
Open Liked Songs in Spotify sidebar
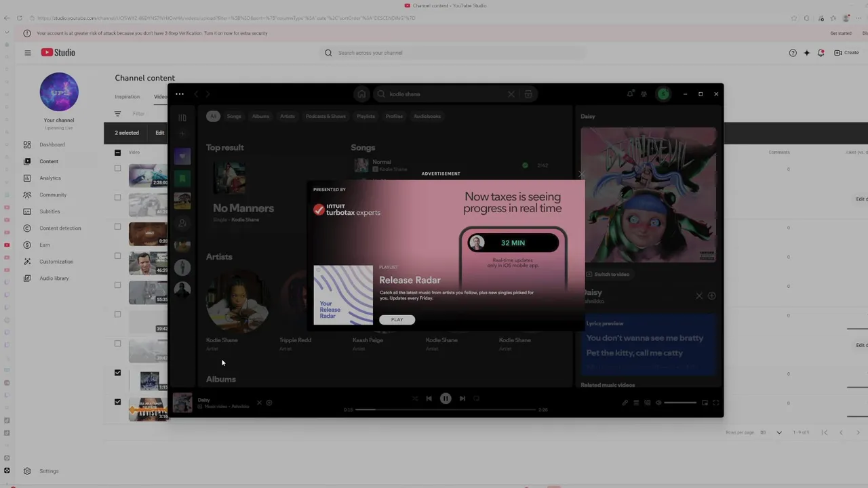(x=182, y=157)
